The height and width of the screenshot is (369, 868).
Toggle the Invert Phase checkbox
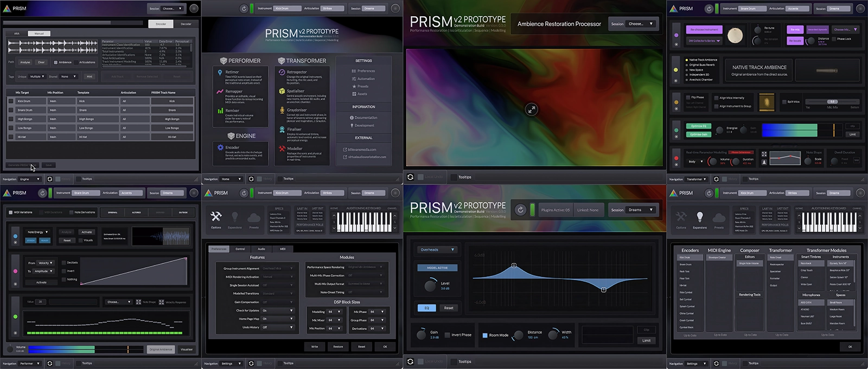point(447,335)
